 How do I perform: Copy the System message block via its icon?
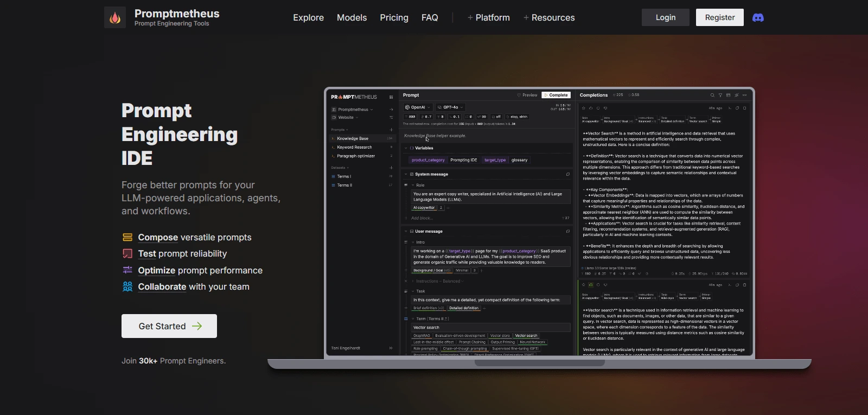click(x=567, y=174)
